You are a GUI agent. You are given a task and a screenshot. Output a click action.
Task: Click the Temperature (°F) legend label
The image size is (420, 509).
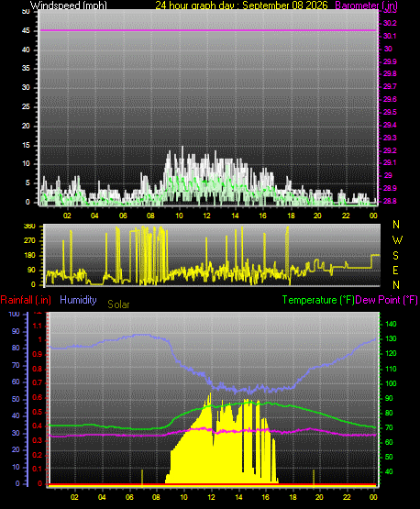[x=318, y=300]
